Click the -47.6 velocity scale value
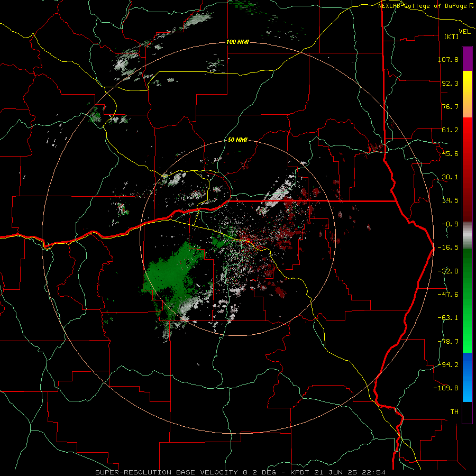The image size is (476, 476). click(x=448, y=295)
